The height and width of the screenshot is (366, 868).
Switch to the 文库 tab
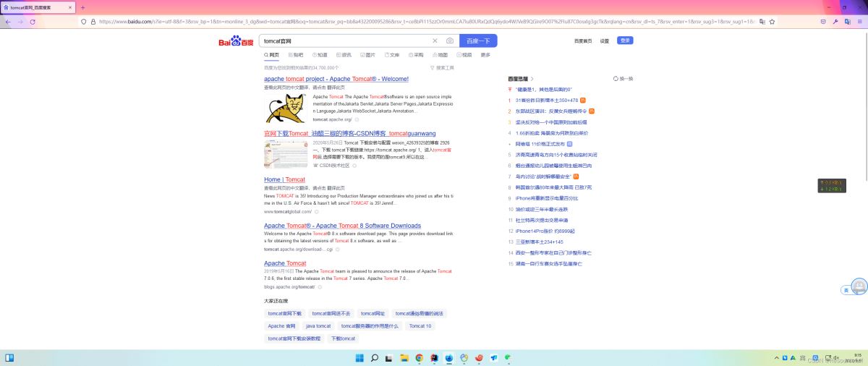click(391, 55)
